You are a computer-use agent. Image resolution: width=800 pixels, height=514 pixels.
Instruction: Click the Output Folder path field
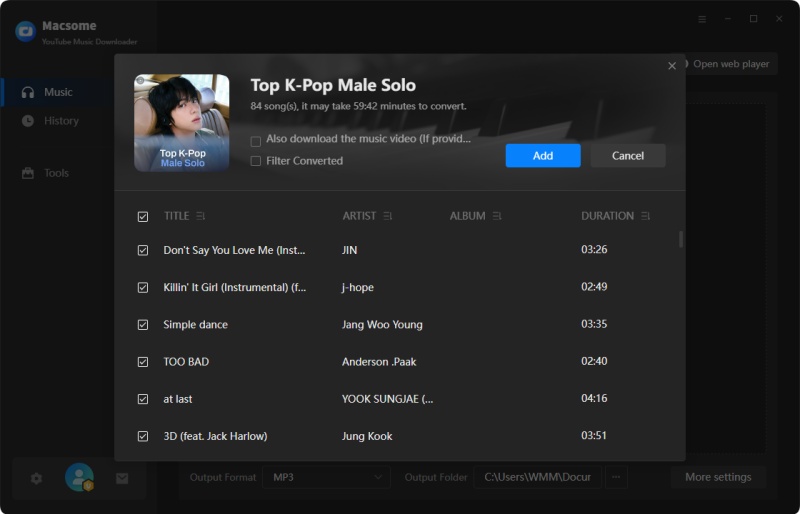(537, 477)
